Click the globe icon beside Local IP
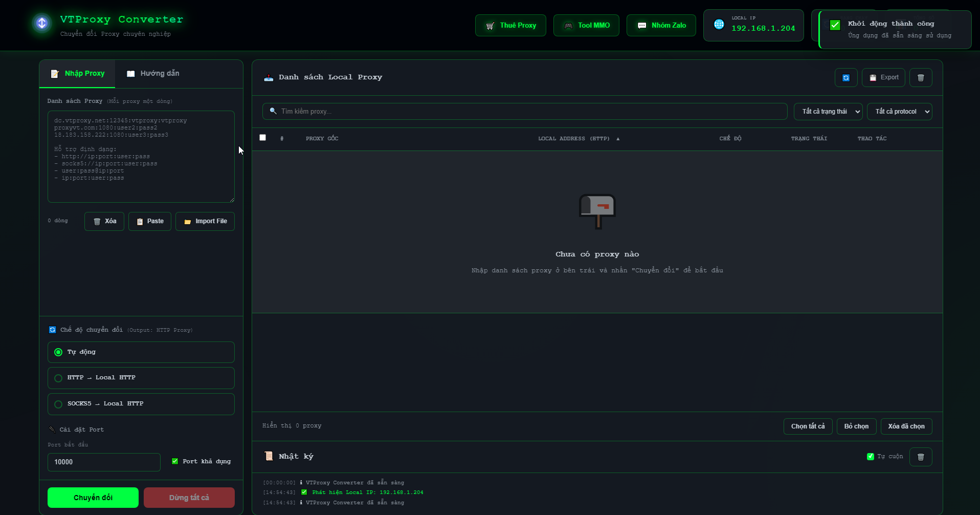Image resolution: width=980 pixels, height=515 pixels. click(x=718, y=24)
